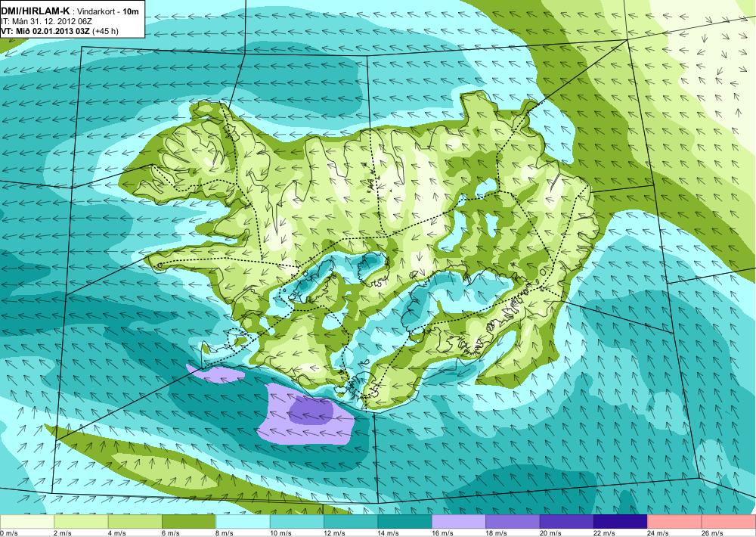Click the '4 m/s' legend label
The height and width of the screenshot is (537, 756).
[116, 533]
